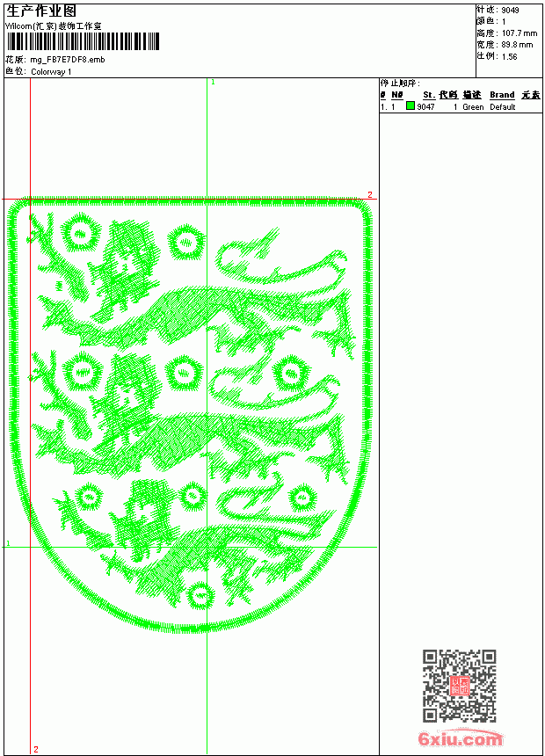Click the green thread color swatch
The height and width of the screenshot is (756, 545).
(411, 105)
